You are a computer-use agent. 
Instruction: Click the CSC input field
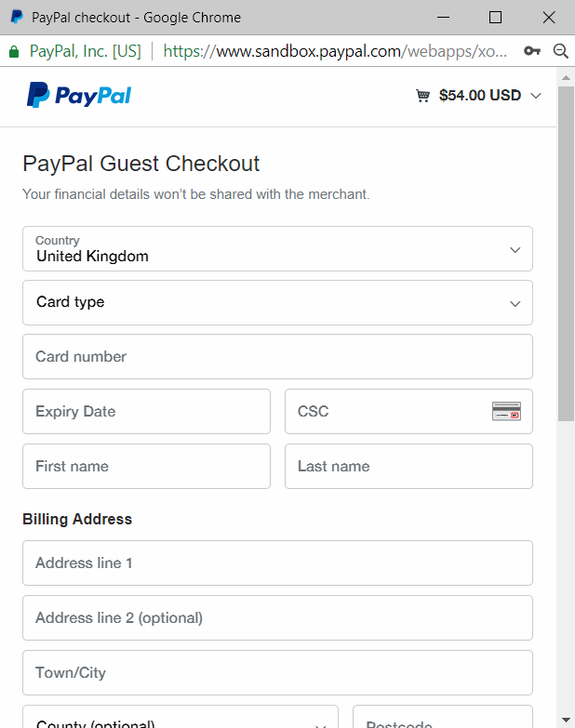[386, 412]
